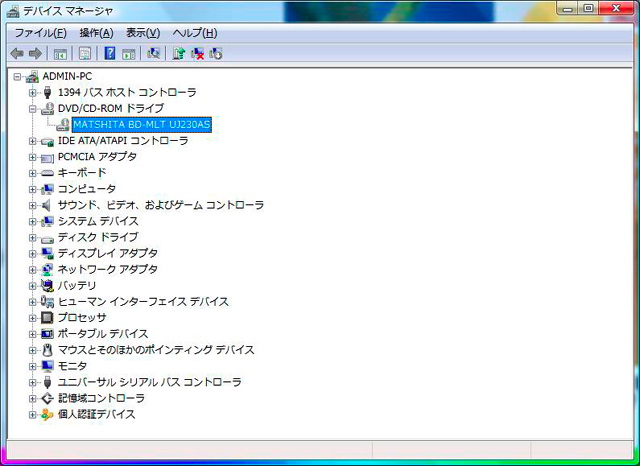Open the Properties toolbar icon
This screenshot has width=640, height=466.
[85, 53]
